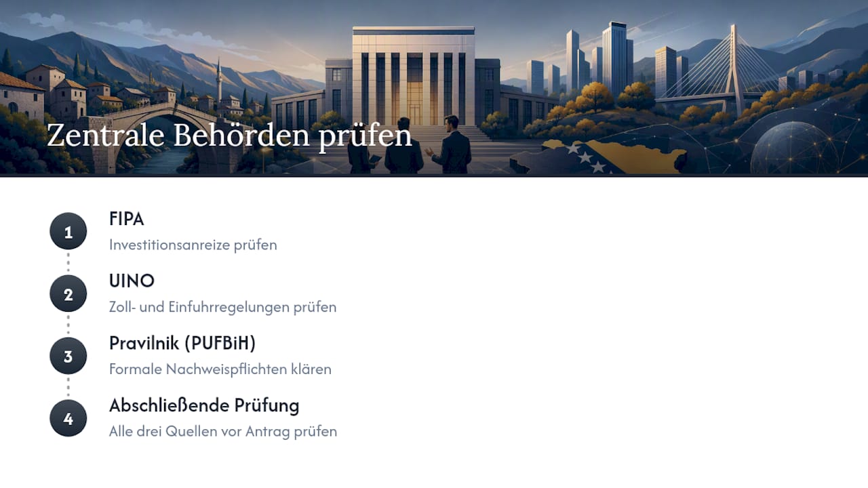Viewport: 868px width, 488px height.
Task: Click the dotted connector between steps 1 and 2
Action: [x=68, y=263]
